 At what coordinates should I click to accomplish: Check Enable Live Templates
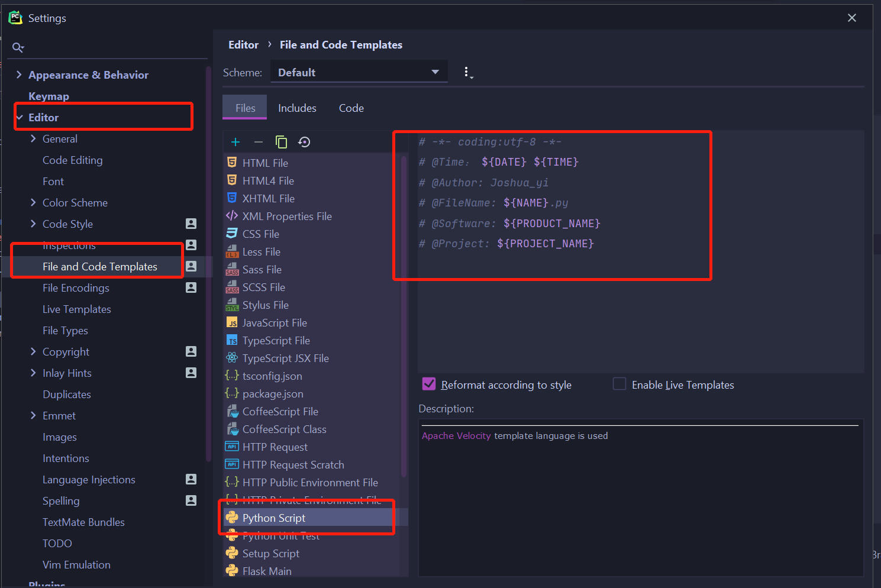[619, 384]
